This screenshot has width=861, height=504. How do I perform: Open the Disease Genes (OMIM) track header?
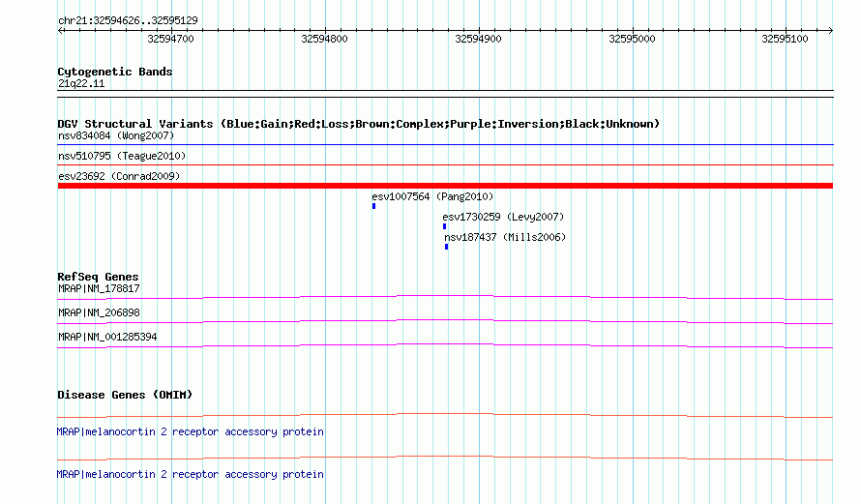125,395
